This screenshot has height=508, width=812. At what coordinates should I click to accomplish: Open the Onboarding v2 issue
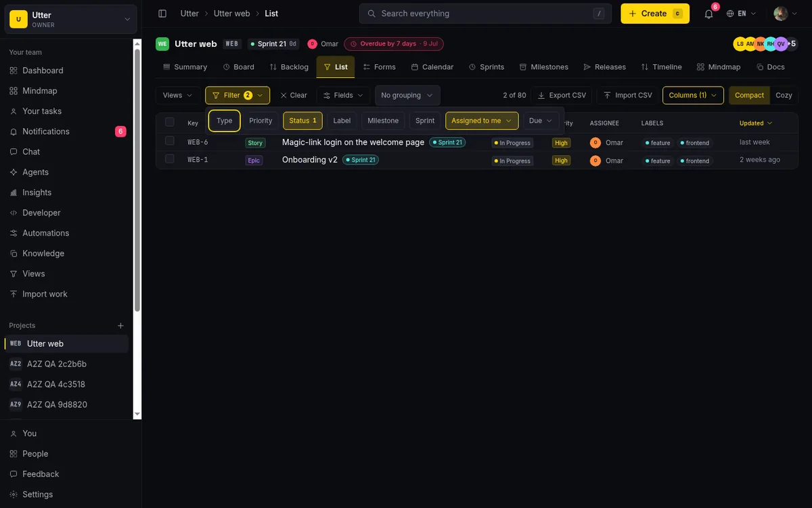(x=310, y=160)
